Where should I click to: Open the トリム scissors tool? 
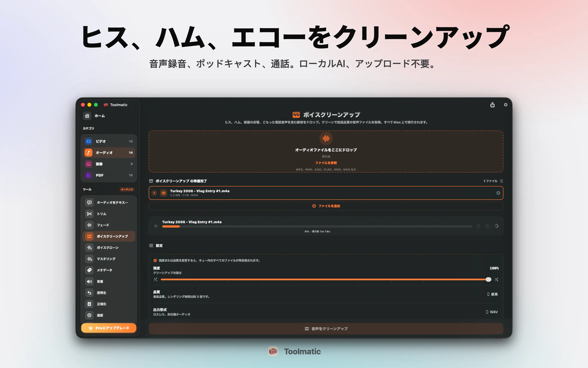(109, 214)
